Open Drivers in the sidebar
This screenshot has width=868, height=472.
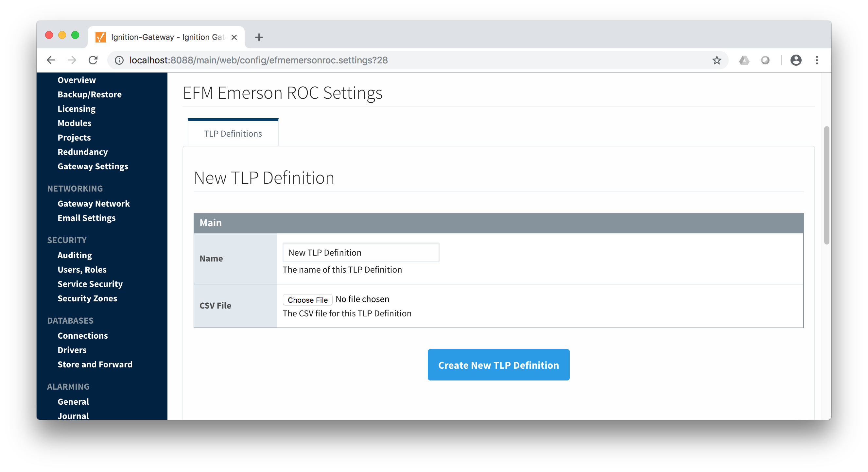point(72,350)
